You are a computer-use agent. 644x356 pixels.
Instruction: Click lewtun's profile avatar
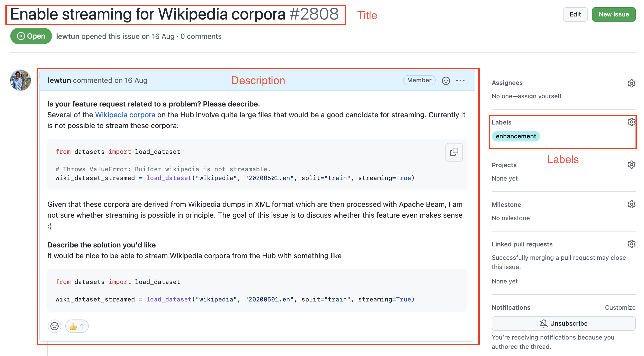click(21, 80)
